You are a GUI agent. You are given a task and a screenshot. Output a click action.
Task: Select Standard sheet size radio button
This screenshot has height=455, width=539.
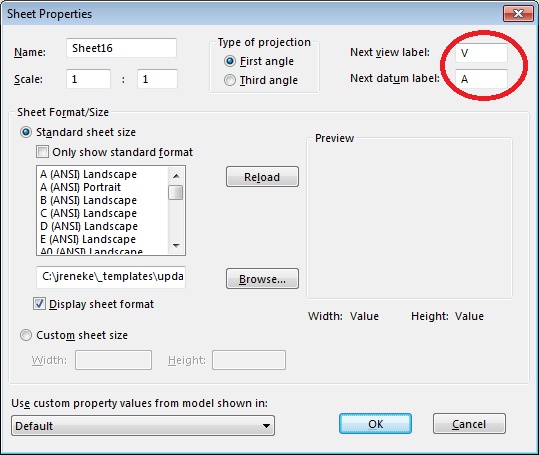pos(26,132)
